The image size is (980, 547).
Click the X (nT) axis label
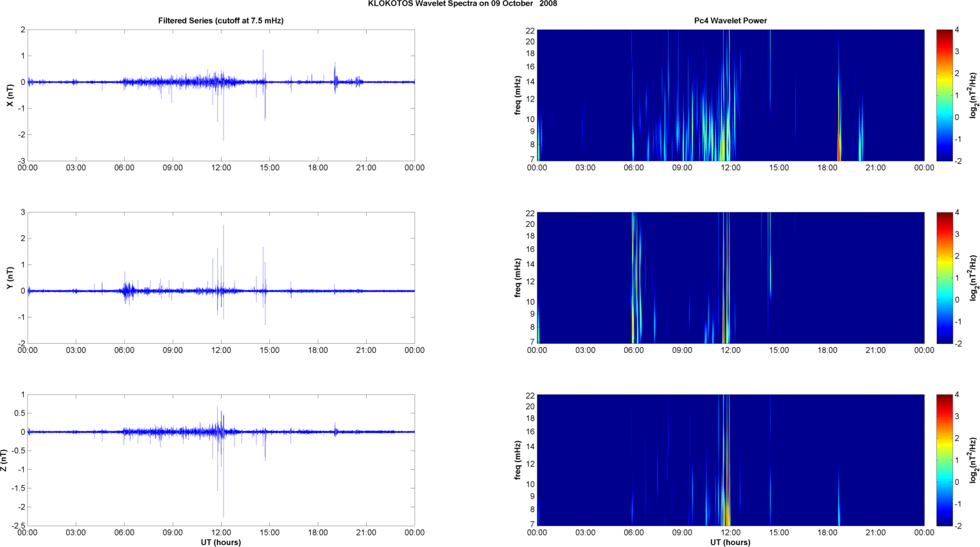coord(10,95)
